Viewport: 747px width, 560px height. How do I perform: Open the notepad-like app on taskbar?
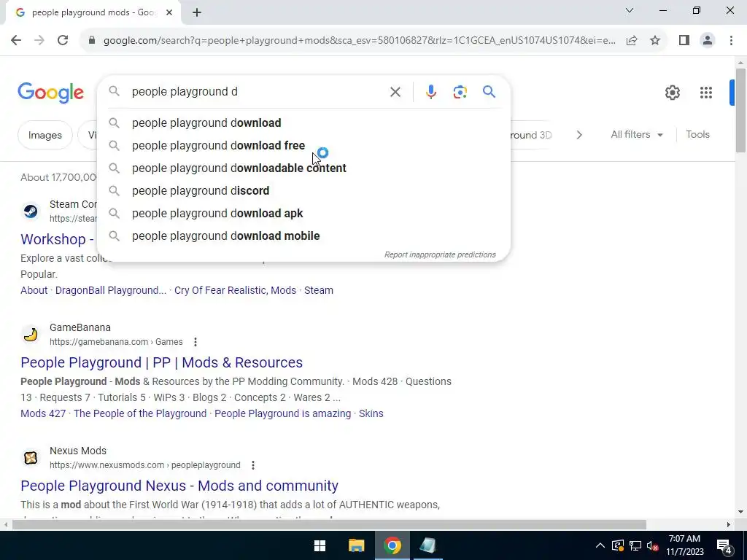[427, 545]
